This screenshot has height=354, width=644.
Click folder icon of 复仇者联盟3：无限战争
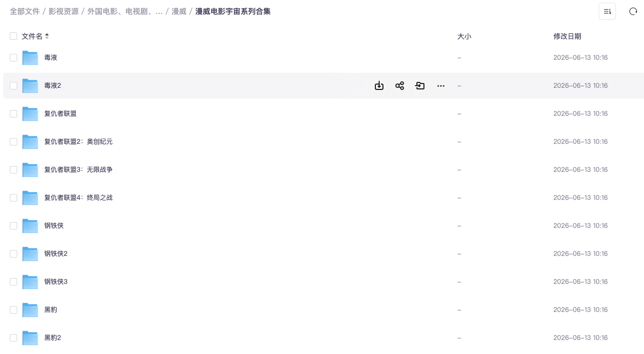[x=30, y=170]
